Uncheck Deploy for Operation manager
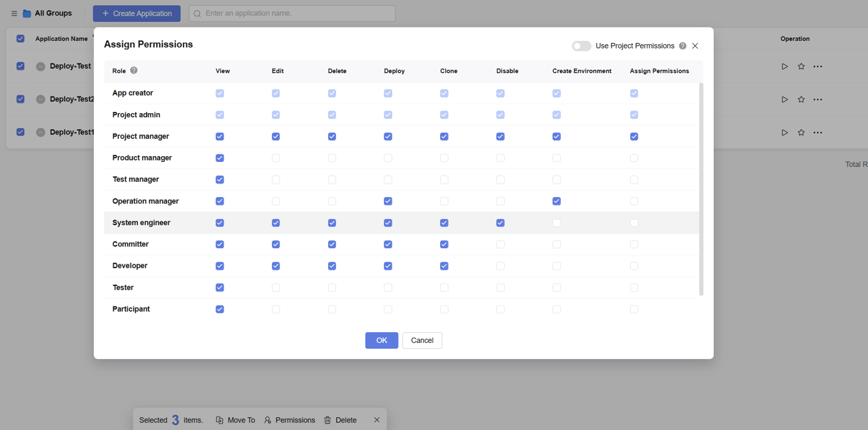Viewport: 868px width, 430px height. click(x=388, y=201)
